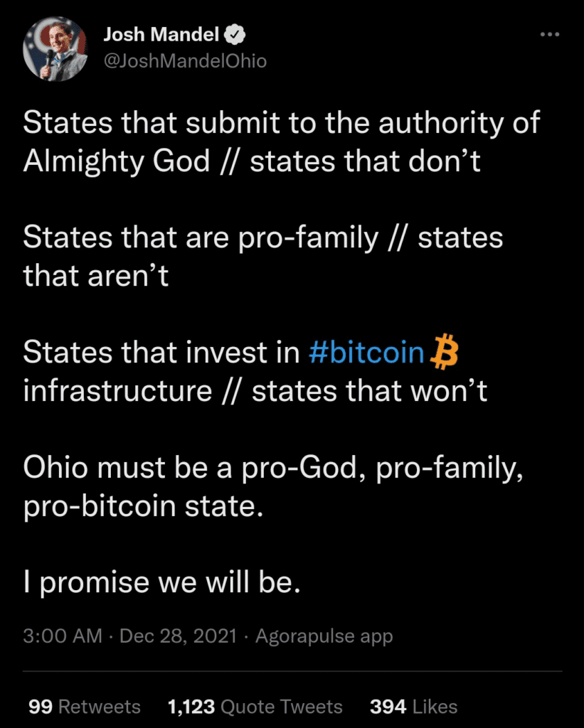Open the Josh Mandel display name
This screenshot has width=584, height=728.
(x=162, y=35)
